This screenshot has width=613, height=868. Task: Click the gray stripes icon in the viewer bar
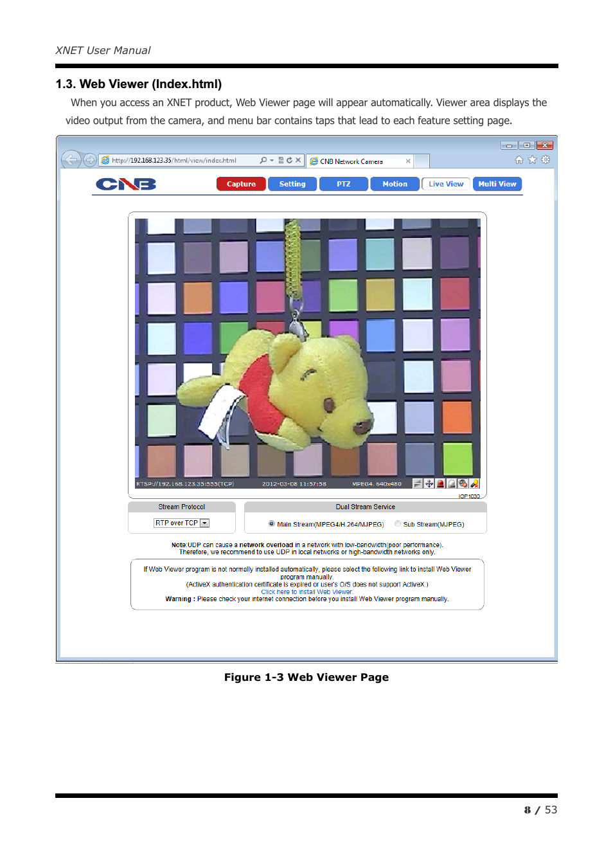pyautogui.click(x=418, y=484)
